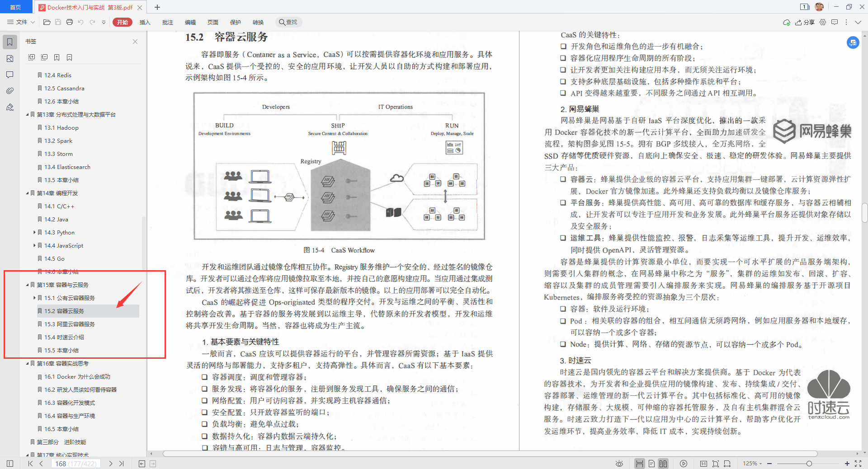Go to bookmark 15.4 时速云介绍
The image size is (868, 469).
tap(64, 337)
